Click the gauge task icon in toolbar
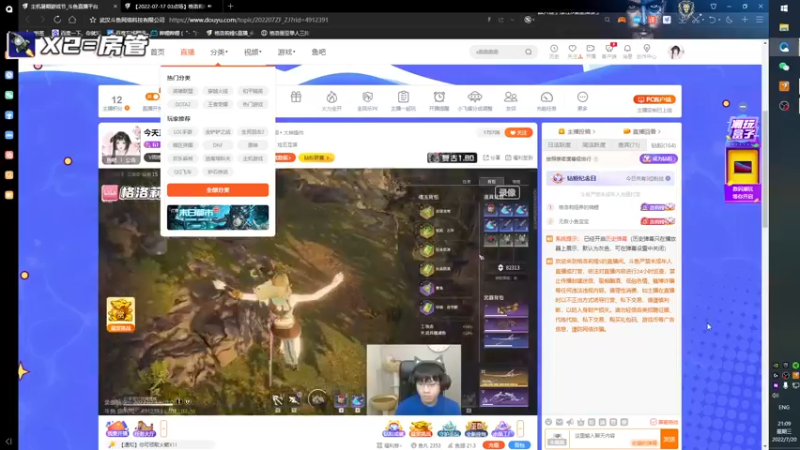 (546, 97)
